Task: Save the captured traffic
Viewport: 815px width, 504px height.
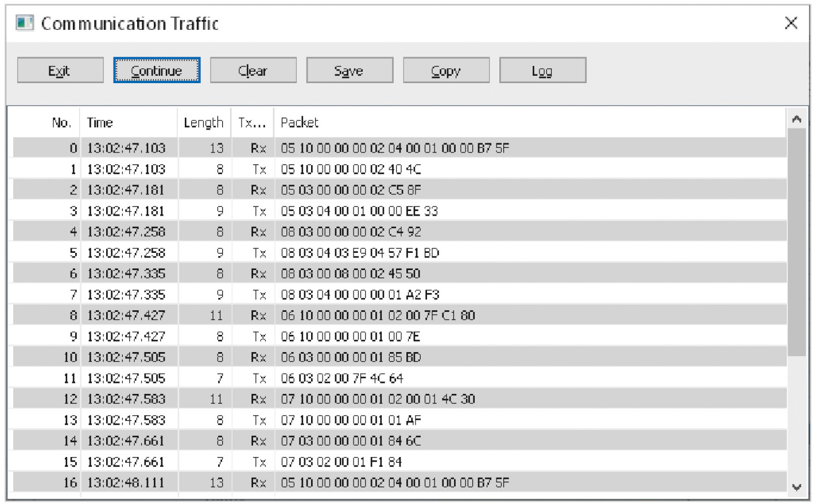Action: click(x=350, y=71)
